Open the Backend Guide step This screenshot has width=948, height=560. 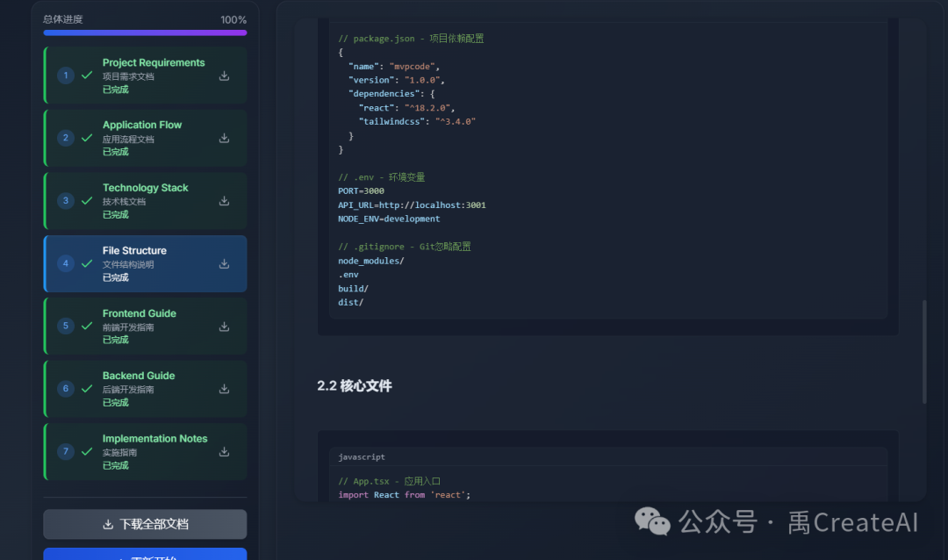point(145,389)
